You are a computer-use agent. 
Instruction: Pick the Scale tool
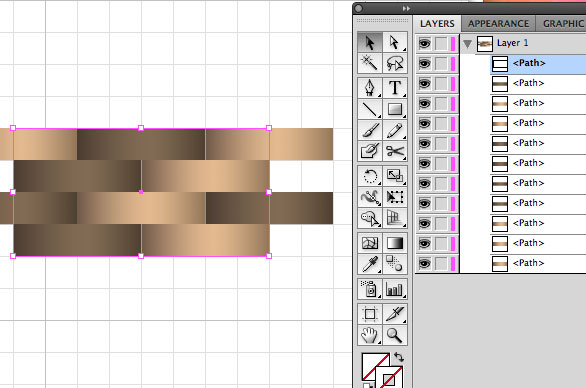point(394,176)
